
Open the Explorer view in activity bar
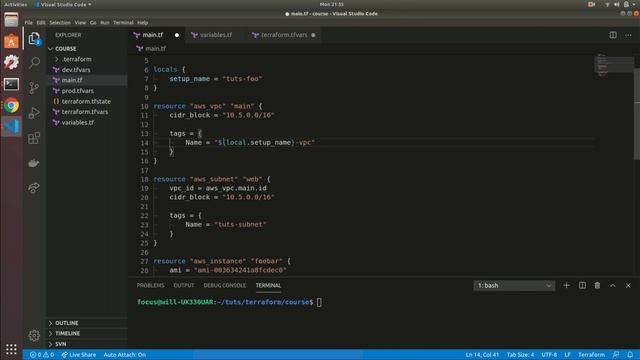[34, 38]
